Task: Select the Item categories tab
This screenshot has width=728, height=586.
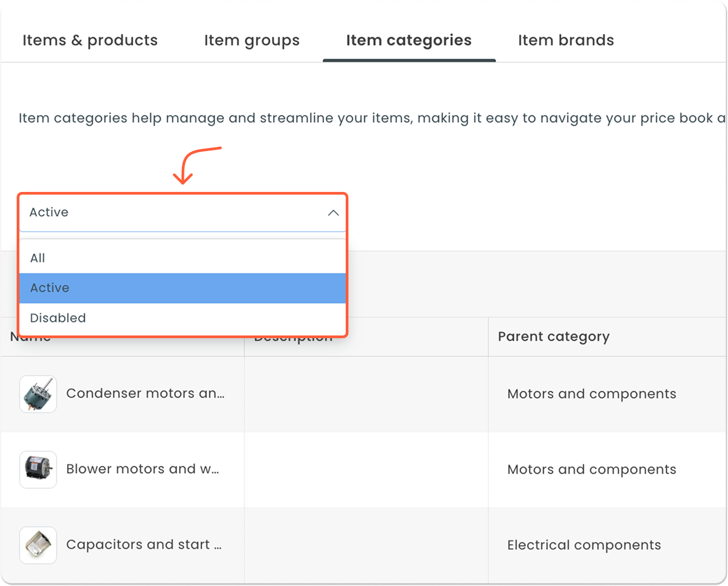Action: click(x=409, y=40)
